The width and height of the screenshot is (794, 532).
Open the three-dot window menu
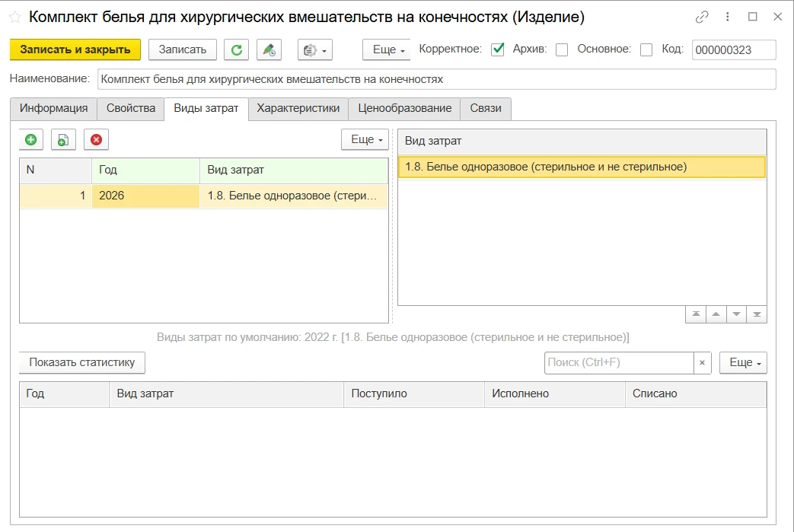[x=728, y=17]
